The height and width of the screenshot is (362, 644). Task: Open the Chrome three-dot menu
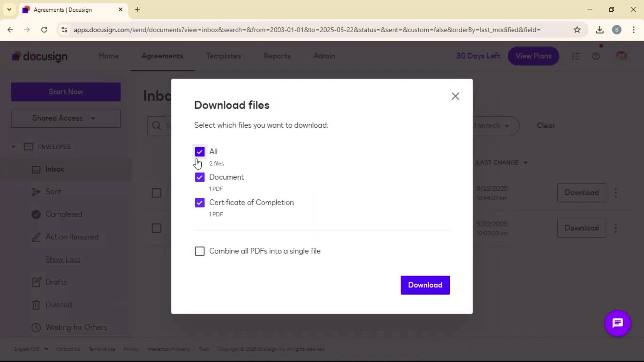pos(634,30)
